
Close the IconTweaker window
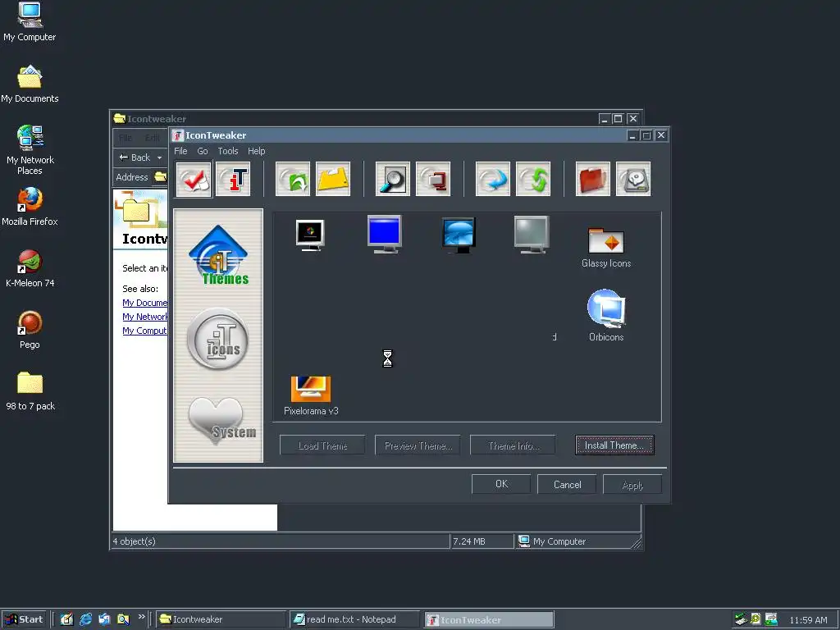pos(661,135)
